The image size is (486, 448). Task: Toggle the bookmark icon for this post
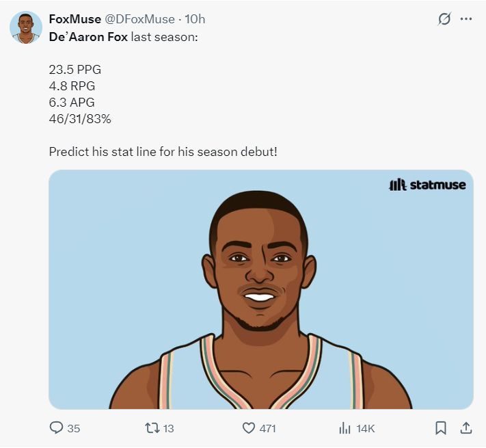tap(441, 428)
